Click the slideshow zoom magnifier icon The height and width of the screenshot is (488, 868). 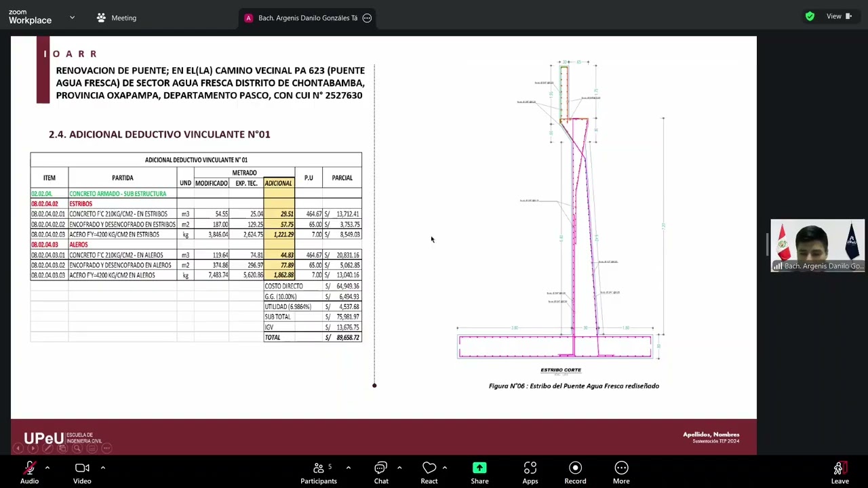[77, 448]
